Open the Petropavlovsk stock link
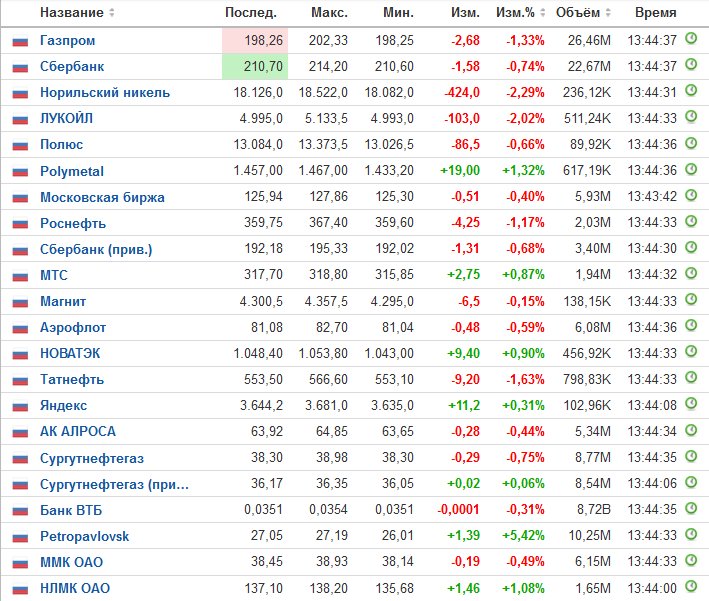The height and width of the screenshot is (601, 709). coord(85,537)
